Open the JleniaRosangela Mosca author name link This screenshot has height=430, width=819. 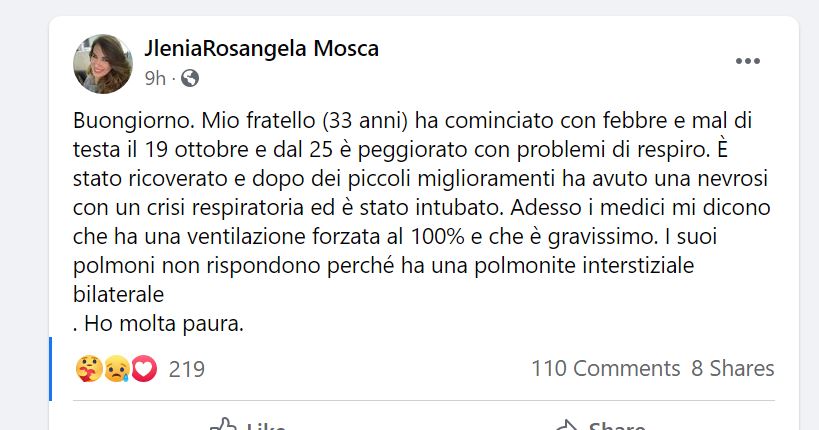point(262,49)
